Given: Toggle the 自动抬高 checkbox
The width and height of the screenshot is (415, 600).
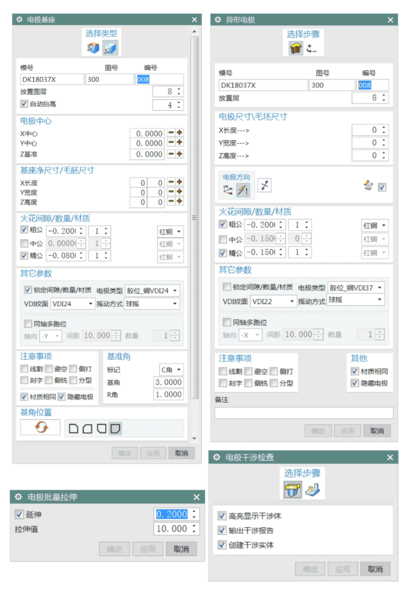Looking at the screenshot, I should click(x=24, y=104).
